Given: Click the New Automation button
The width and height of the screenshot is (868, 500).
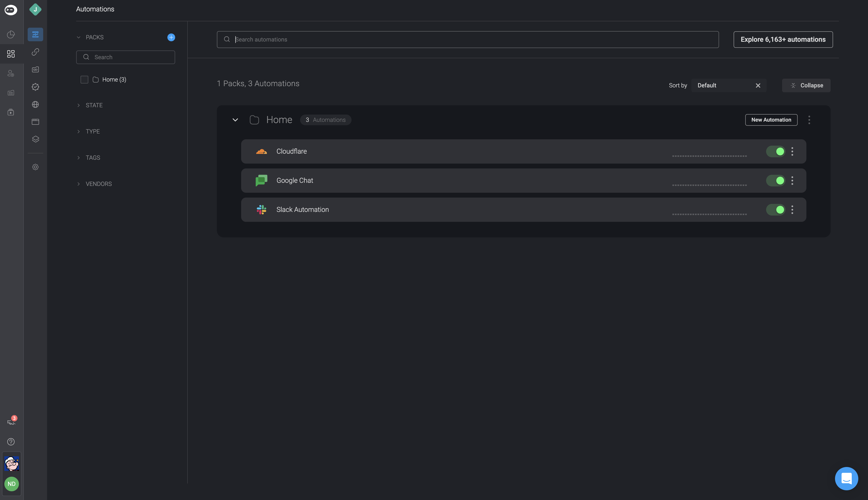Looking at the screenshot, I should coord(771,120).
